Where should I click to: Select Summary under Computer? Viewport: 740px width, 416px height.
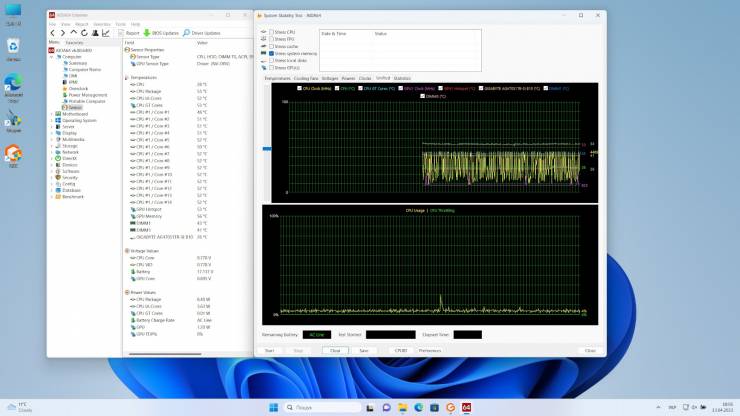point(78,63)
